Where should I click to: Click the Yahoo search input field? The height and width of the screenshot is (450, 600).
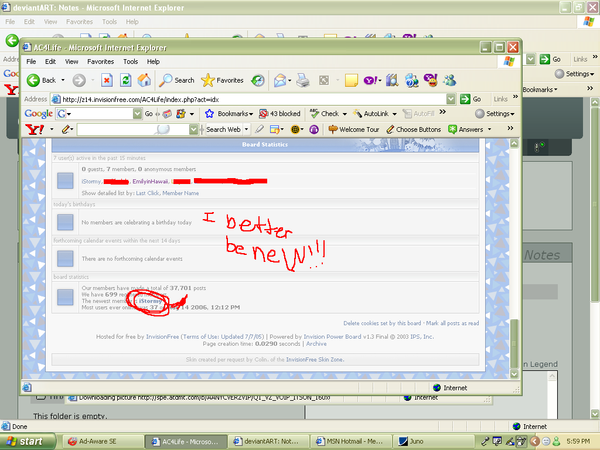point(133,129)
